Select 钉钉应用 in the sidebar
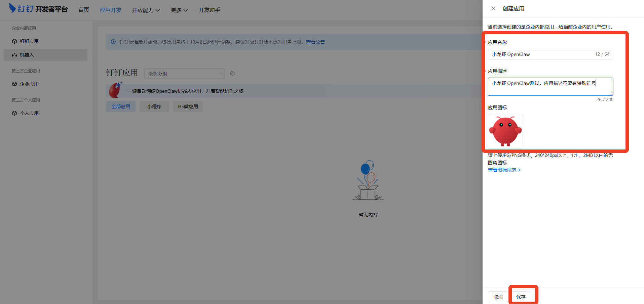 coord(29,41)
